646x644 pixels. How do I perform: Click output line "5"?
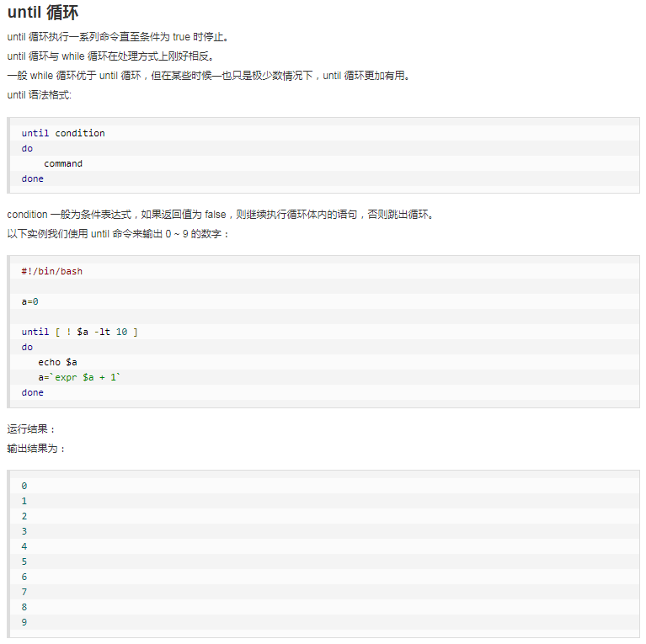(24, 562)
